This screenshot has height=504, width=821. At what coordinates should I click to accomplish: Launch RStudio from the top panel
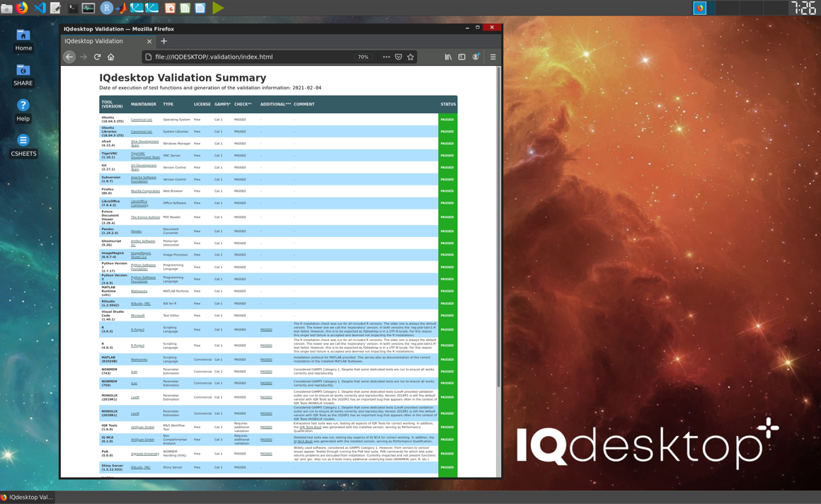coord(106,8)
